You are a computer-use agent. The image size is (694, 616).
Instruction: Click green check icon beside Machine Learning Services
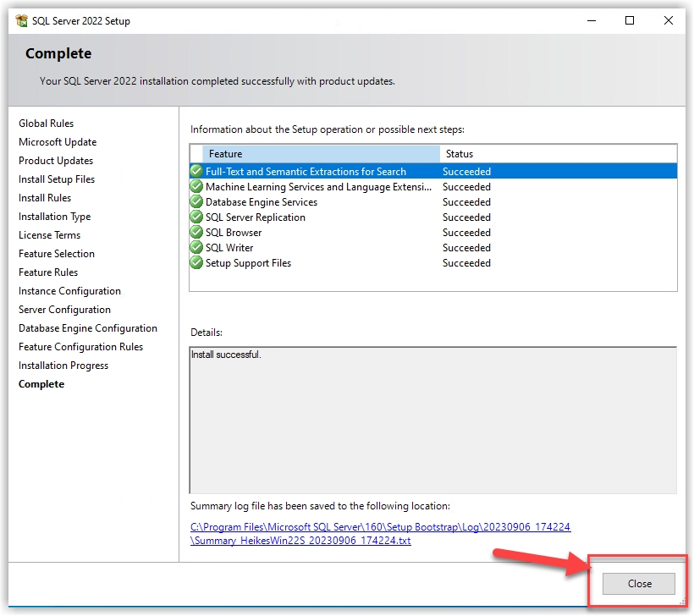pos(196,187)
